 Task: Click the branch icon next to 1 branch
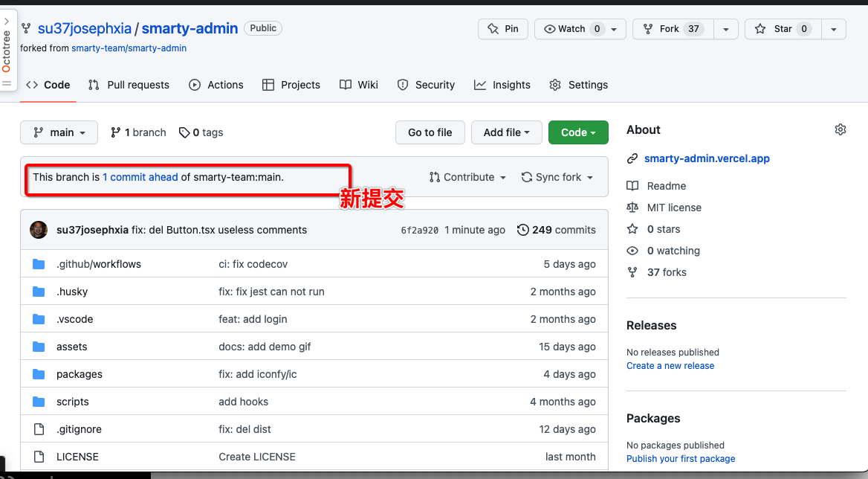tap(116, 132)
